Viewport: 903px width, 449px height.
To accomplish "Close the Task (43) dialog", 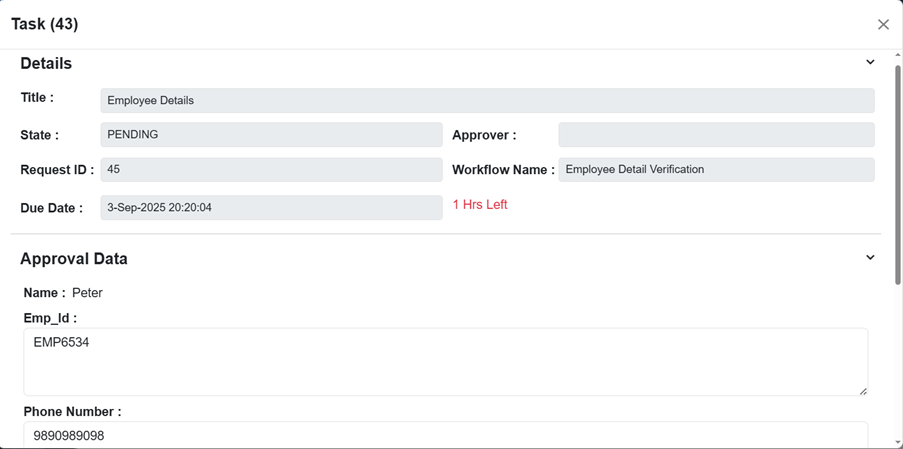I will 883,25.
